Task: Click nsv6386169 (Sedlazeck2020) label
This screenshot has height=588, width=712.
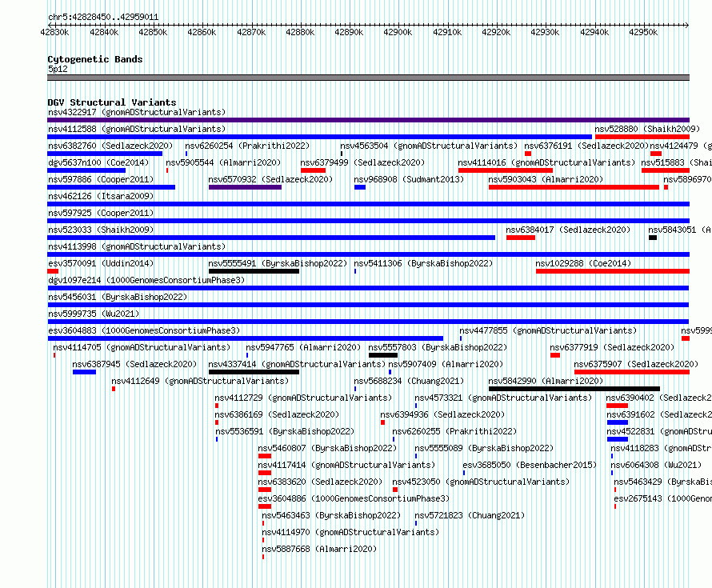Action: pos(277,414)
